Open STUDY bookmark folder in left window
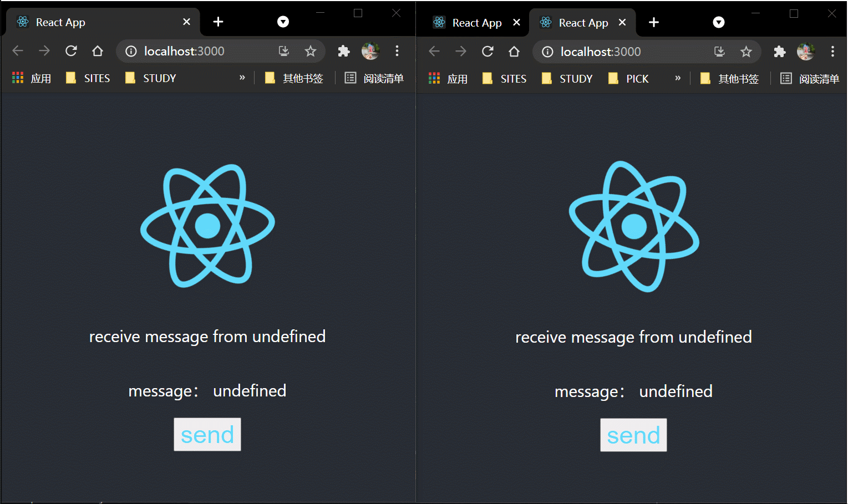This screenshot has width=848, height=504. point(151,78)
